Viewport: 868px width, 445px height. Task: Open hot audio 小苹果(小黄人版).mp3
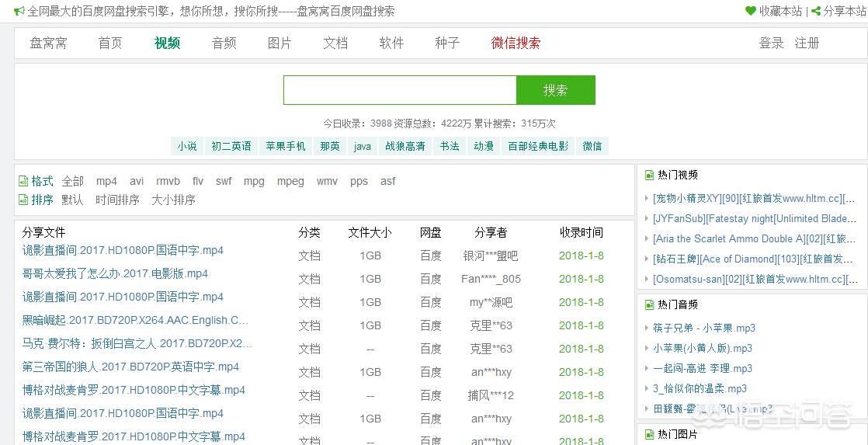point(703,348)
